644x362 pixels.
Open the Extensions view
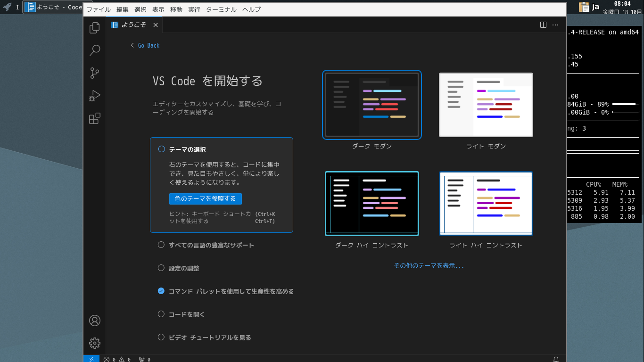[95, 118]
